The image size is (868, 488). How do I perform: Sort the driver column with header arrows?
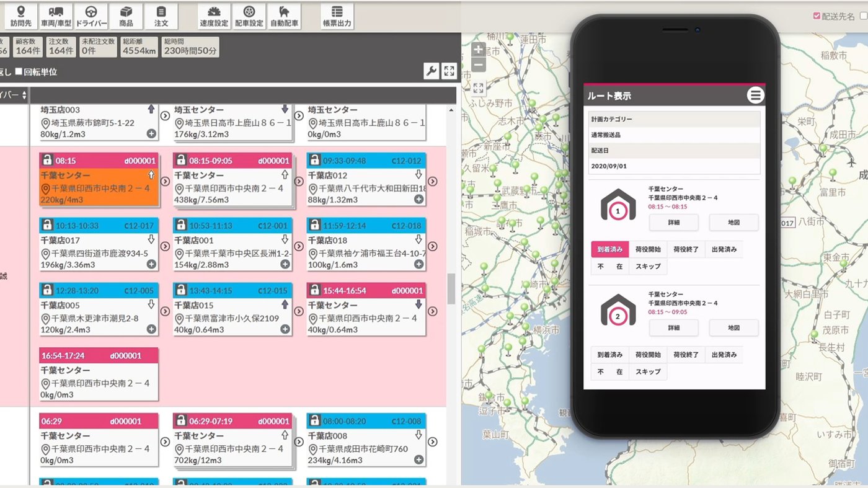24,95
